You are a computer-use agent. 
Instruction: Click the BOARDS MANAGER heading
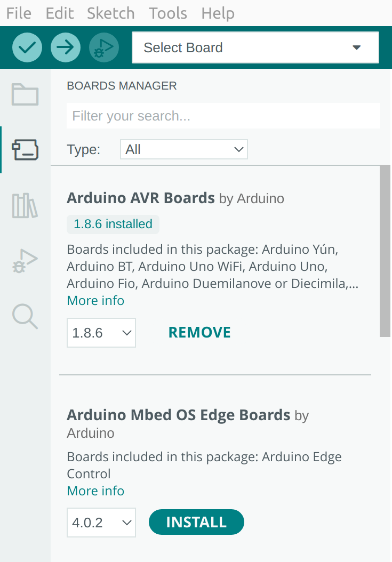122,86
